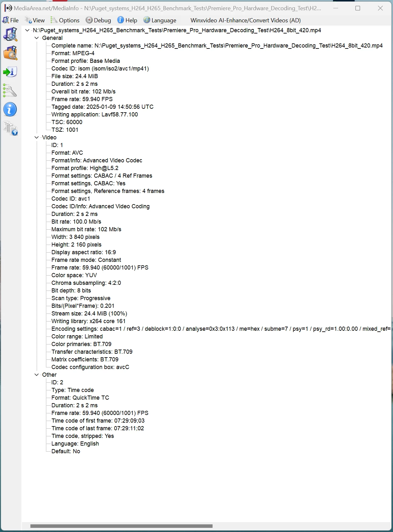Open the Help menu
Image resolution: width=393 pixels, height=532 pixels.
coord(127,20)
